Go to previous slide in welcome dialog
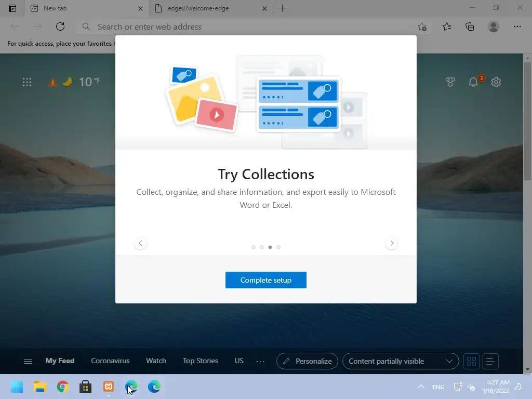This screenshot has width=532, height=399. (140, 243)
